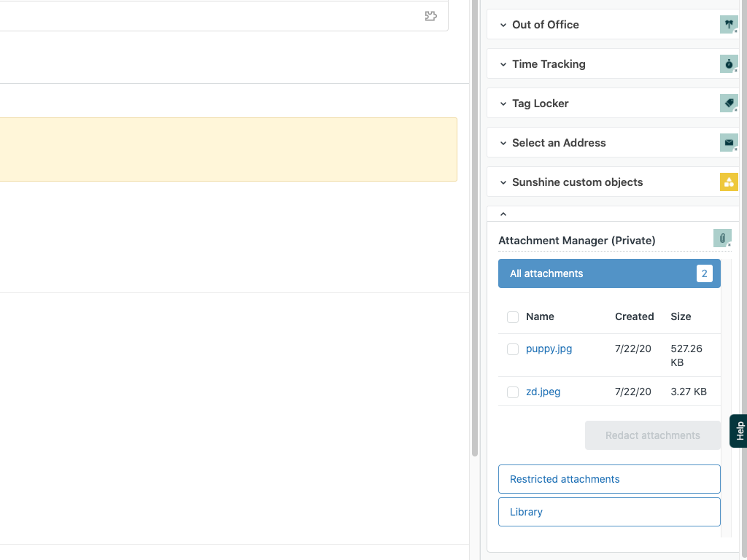Check the select-all attachments checkbox
The image size is (747, 560).
[x=512, y=316]
